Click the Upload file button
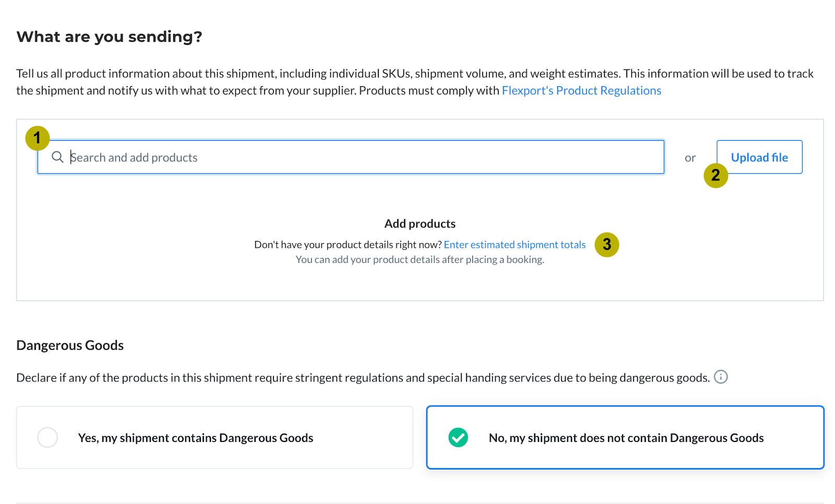This screenshot has width=835, height=504. pos(759,157)
